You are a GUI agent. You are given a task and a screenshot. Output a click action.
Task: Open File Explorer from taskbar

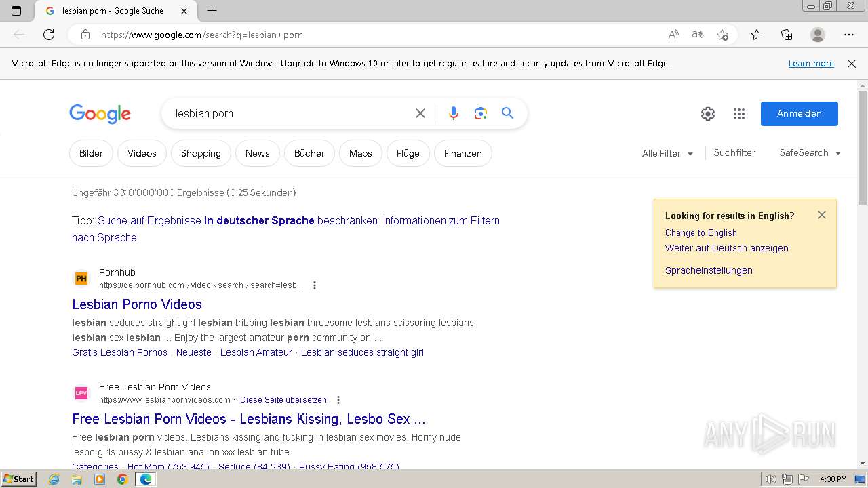coord(77,479)
